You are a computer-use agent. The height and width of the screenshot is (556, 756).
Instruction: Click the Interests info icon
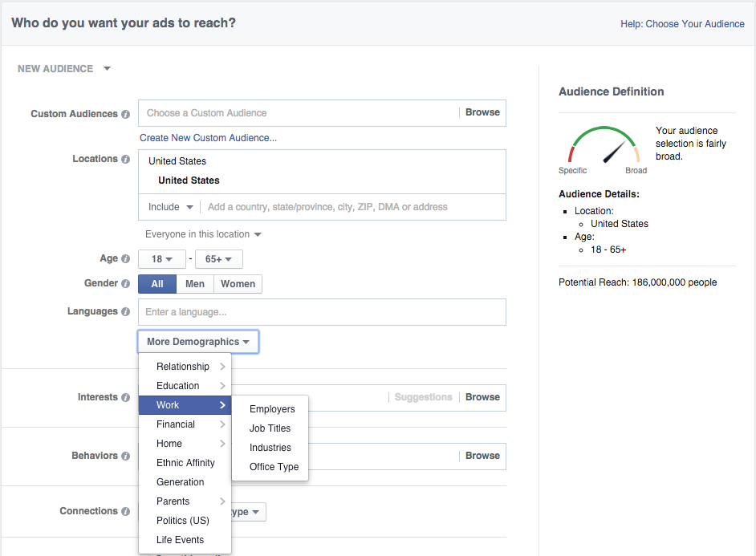[x=125, y=397]
